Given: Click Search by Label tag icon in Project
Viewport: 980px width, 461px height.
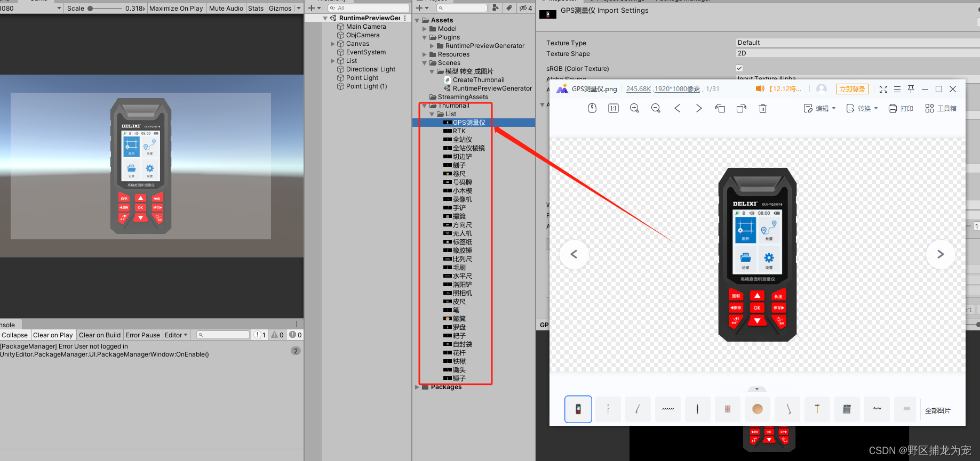Looking at the screenshot, I should 509,8.
